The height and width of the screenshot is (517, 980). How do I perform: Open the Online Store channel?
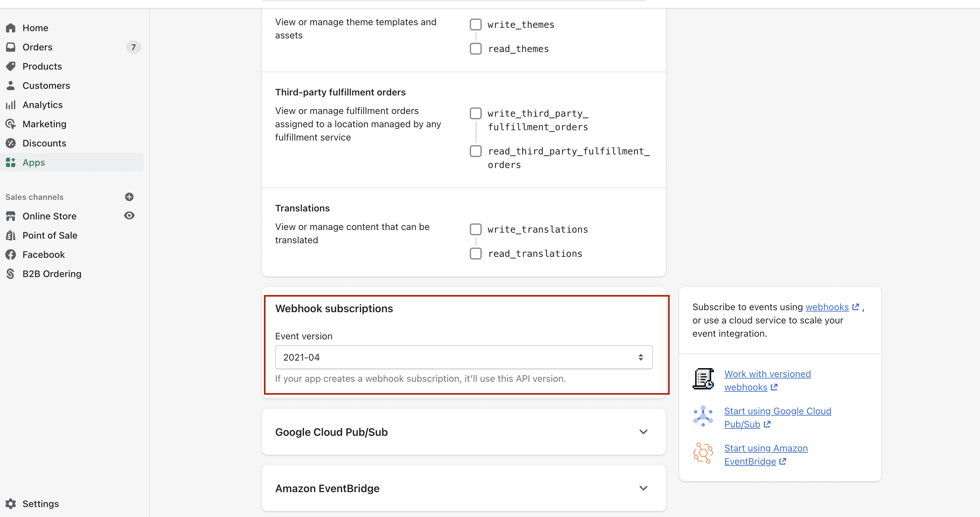(49, 216)
